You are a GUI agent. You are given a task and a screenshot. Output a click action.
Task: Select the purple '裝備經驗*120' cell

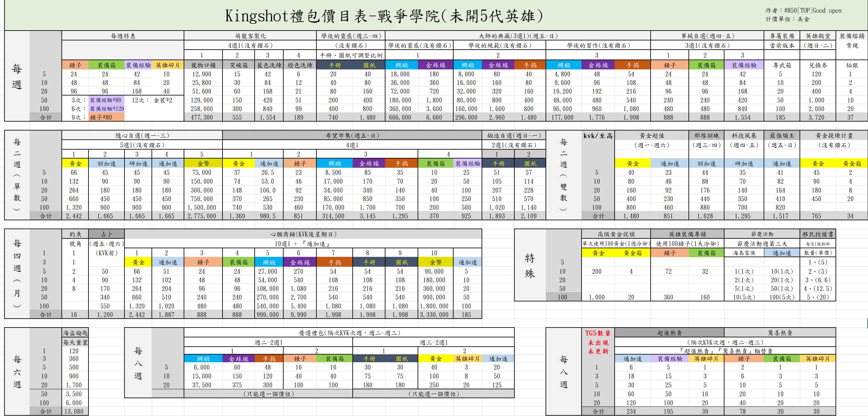pos(107,109)
